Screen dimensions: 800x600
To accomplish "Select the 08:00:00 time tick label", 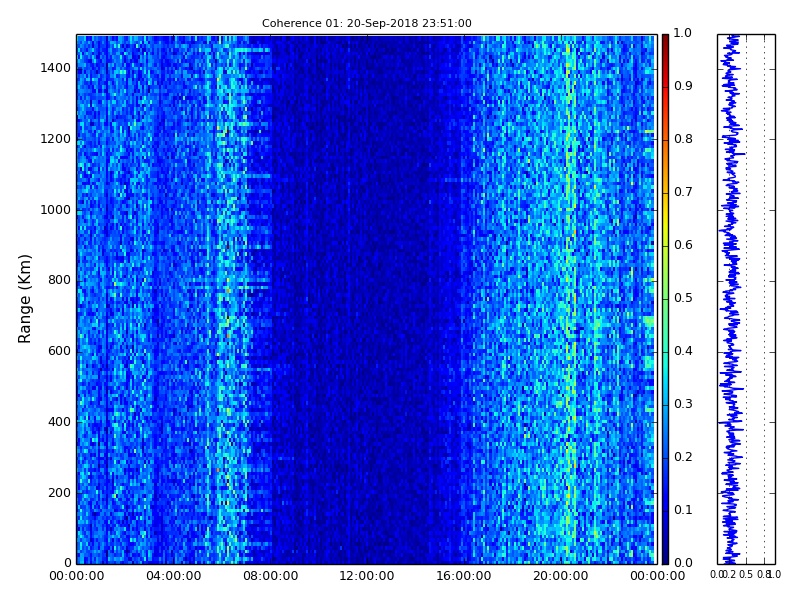I will pos(270,576).
